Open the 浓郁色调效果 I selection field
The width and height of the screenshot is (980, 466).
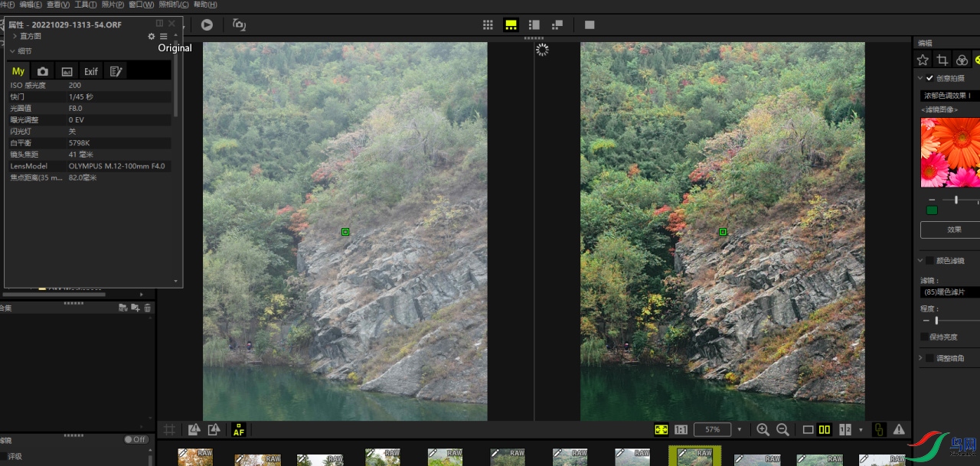(x=949, y=96)
